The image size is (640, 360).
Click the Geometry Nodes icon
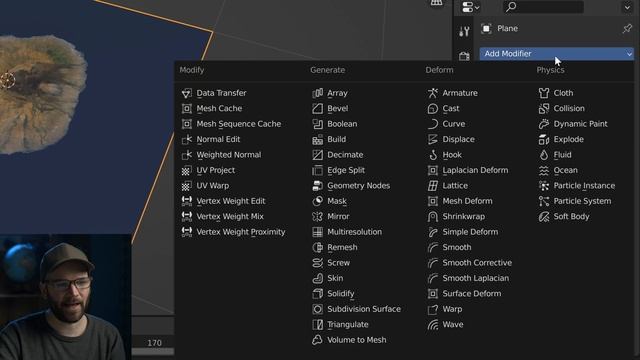point(318,186)
